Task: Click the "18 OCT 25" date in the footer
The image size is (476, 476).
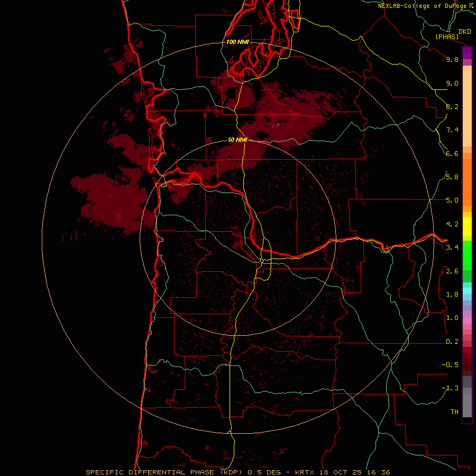Action: 342,472
